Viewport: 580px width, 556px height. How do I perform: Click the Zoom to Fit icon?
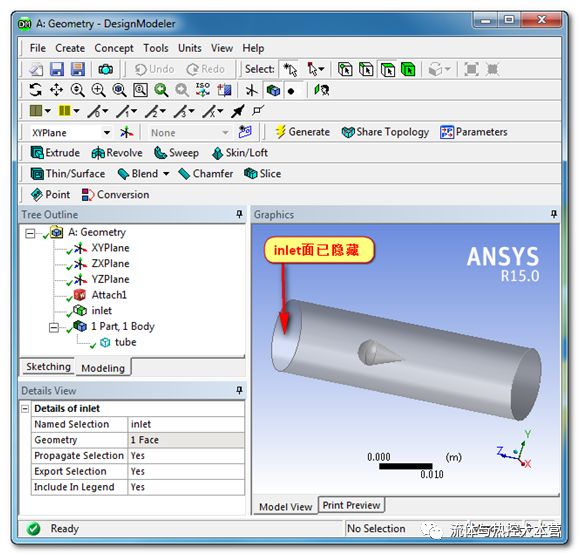click(x=119, y=90)
